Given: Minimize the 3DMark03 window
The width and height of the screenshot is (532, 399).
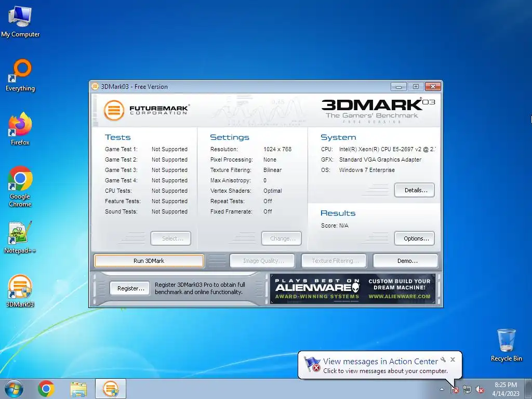Looking at the screenshot, I should pos(398,87).
